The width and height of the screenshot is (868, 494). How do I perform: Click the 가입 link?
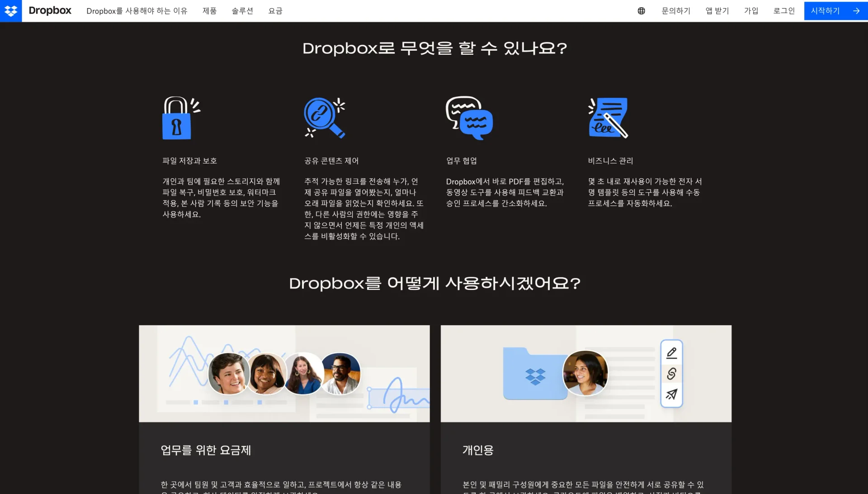[751, 11]
